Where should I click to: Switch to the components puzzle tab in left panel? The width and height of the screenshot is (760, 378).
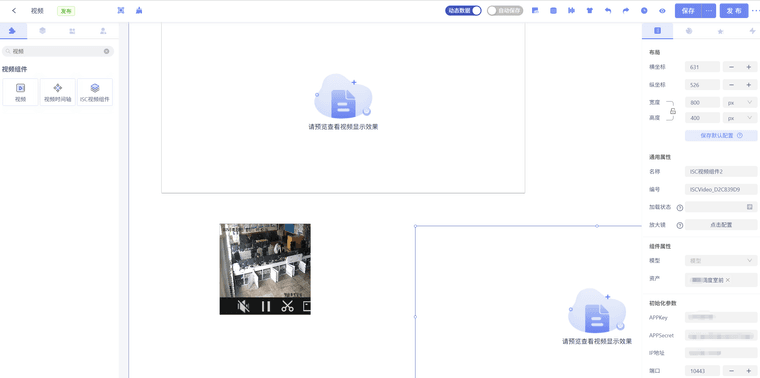(x=12, y=31)
